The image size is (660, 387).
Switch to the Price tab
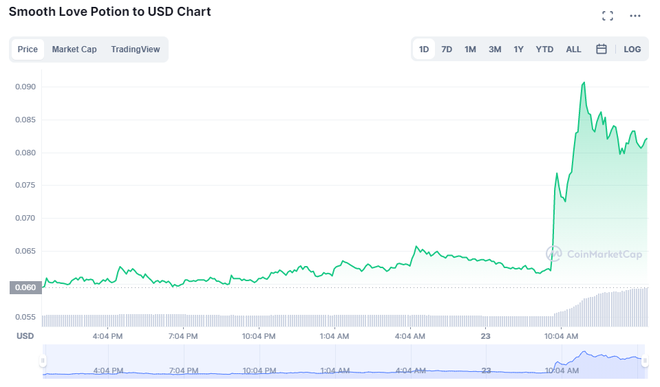tap(28, 49)
